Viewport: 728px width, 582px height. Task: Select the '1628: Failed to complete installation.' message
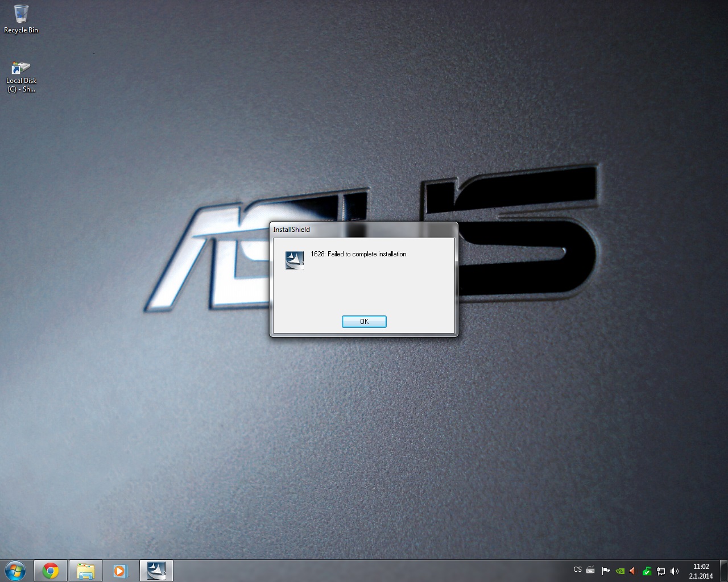pos(359,254)
